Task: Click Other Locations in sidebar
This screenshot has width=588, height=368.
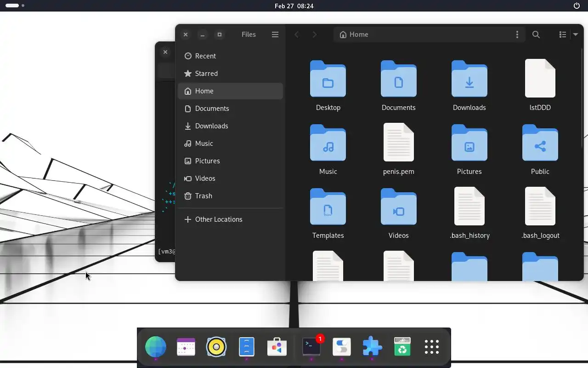Action: coord(230,219)
